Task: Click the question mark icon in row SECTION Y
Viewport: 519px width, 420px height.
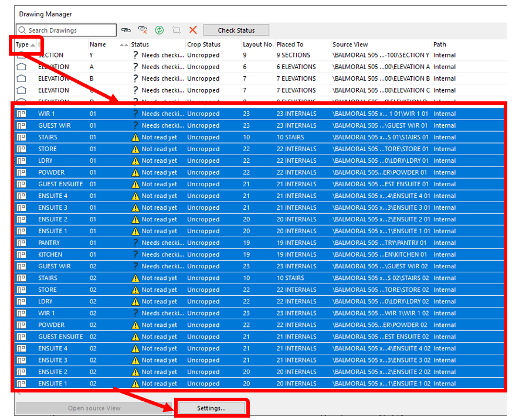Action: click(x=135, y=55)
